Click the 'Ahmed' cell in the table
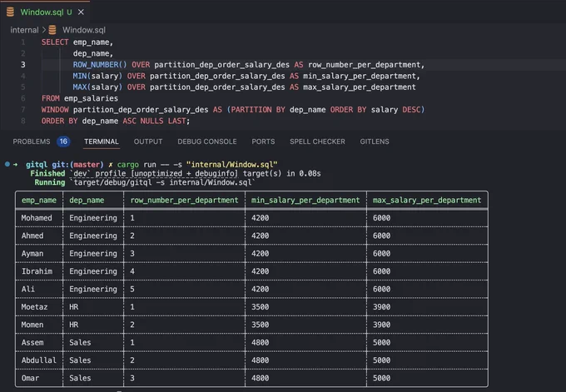Image resolution: width=566 pixels, height=392 pixels. pos(32,236)
